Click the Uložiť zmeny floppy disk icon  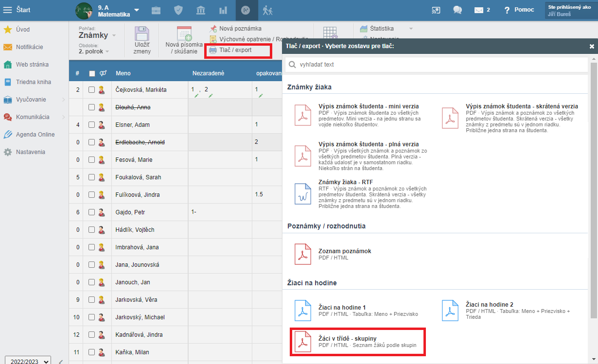(x=142, y=35)
